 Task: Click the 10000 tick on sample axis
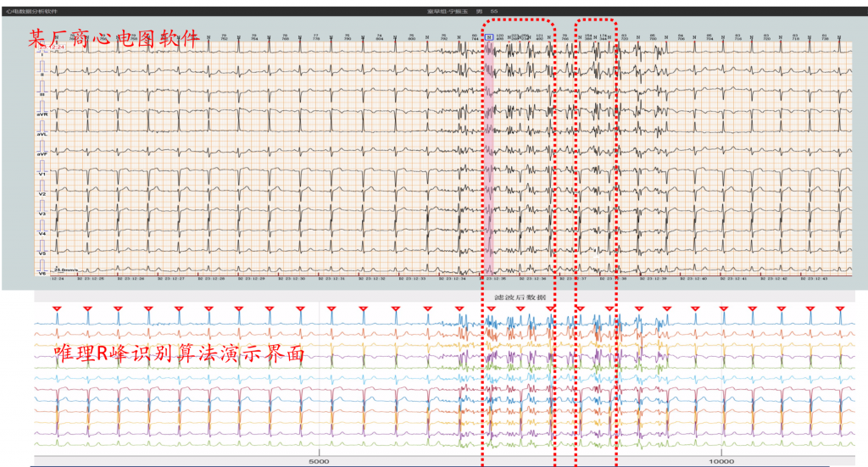tap(721, 461)
